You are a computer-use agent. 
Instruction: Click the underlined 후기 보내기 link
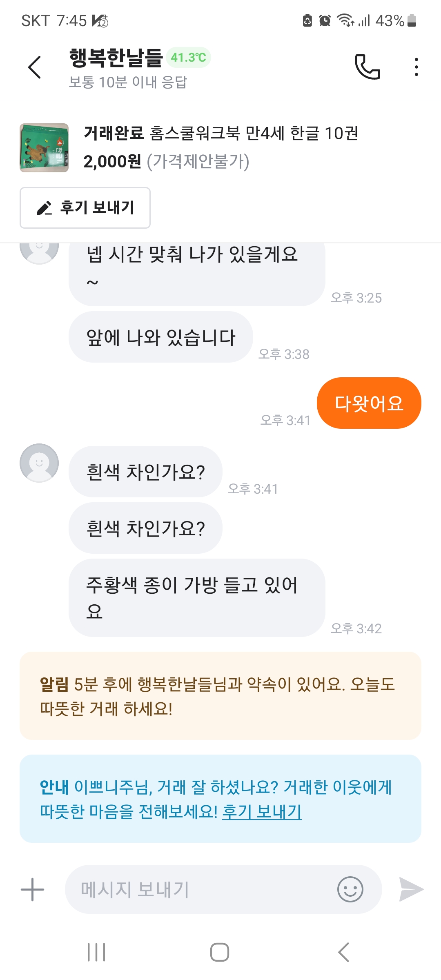[x=262, y=811]
